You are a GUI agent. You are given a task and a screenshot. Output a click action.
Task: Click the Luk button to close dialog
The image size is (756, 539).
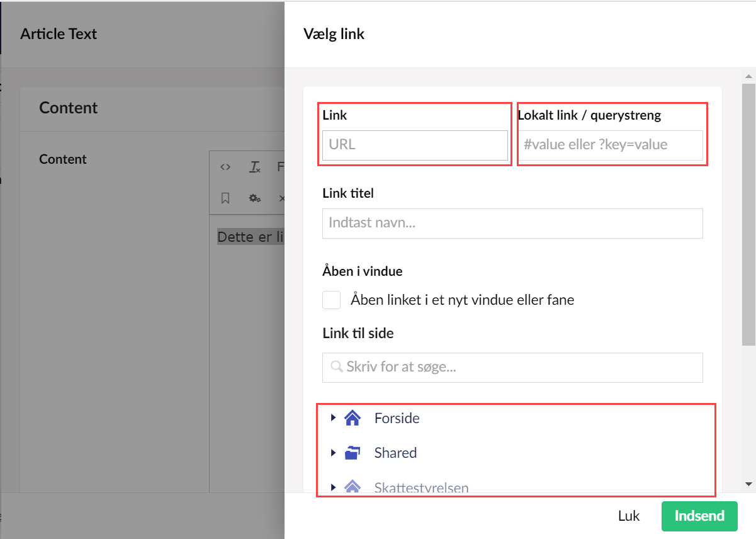[x=628, y=516]
